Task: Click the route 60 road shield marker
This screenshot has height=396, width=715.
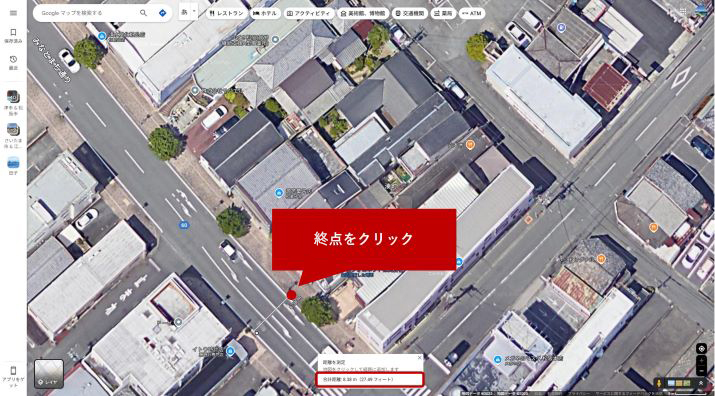Action: tap(184, 225)
